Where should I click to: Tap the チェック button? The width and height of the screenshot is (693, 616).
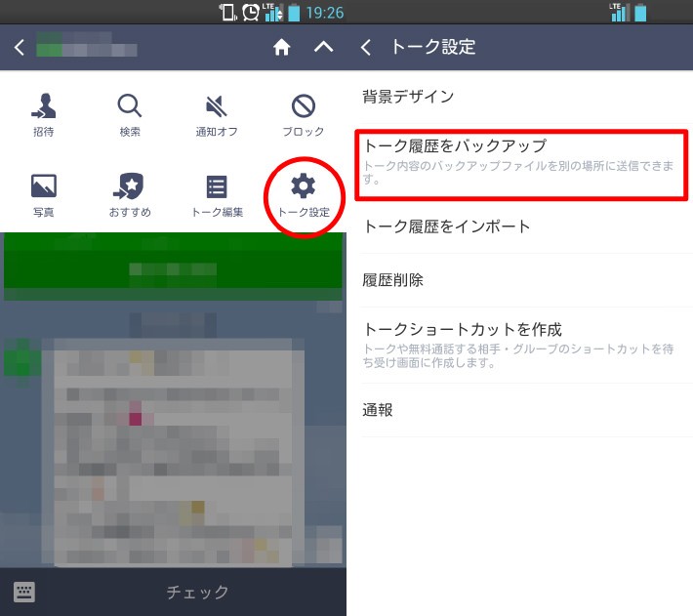click(197, 593)
